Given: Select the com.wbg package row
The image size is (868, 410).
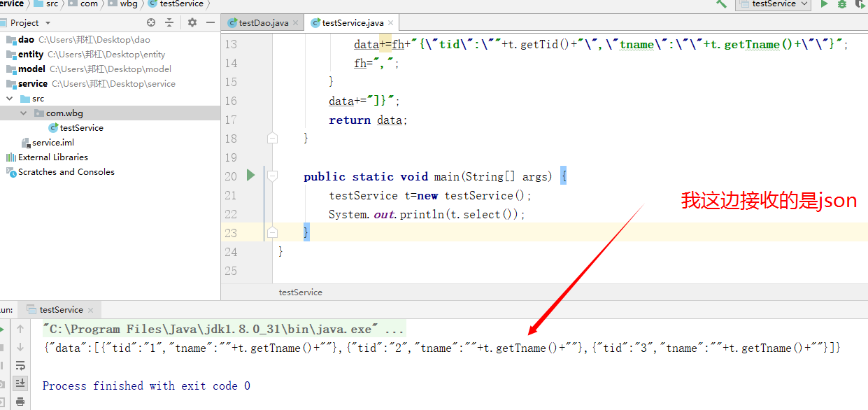Looking at the screenshot, I should (x=111, y=113).
